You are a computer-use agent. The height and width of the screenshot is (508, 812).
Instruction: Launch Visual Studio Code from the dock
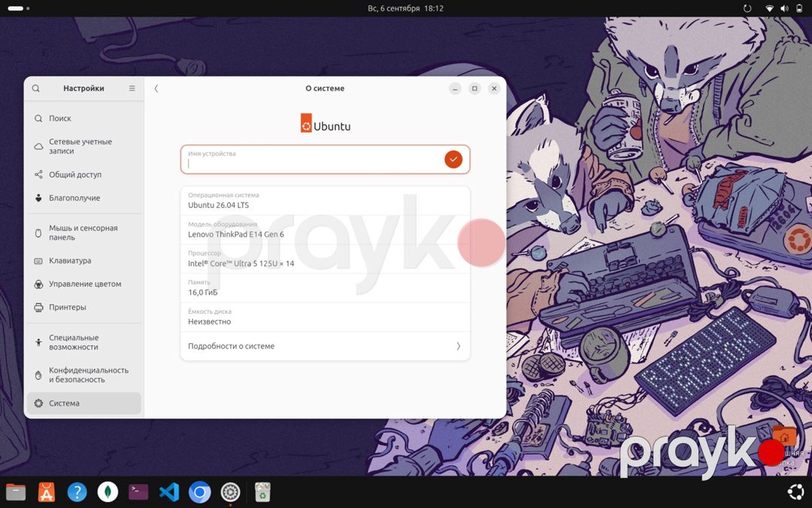click(169, 492)
